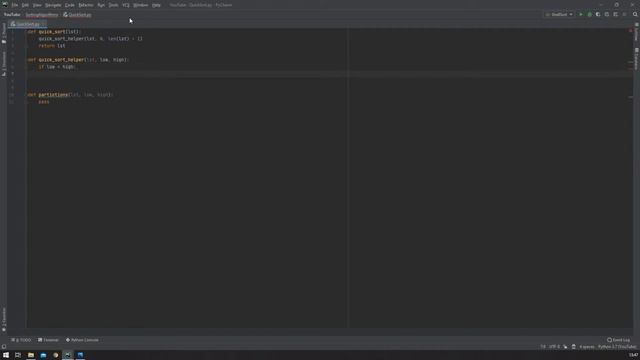
Task: Click the QuickSort.py breadcrumb file
Action: coord(78,15)
